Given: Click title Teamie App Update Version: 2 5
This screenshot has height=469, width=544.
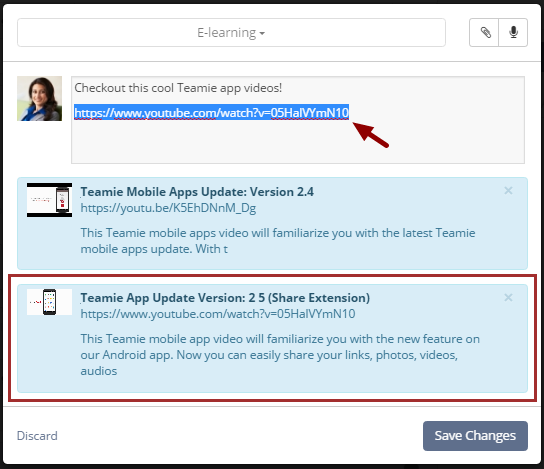Looking at the screenshot, I should point(225,298).
